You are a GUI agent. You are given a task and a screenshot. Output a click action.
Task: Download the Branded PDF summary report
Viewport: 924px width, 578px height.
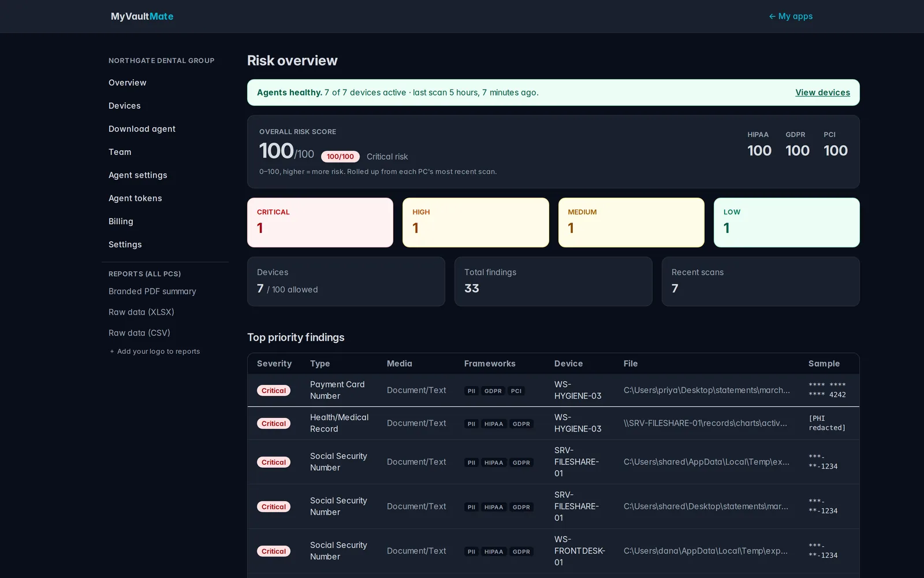(x=152, y=291)
